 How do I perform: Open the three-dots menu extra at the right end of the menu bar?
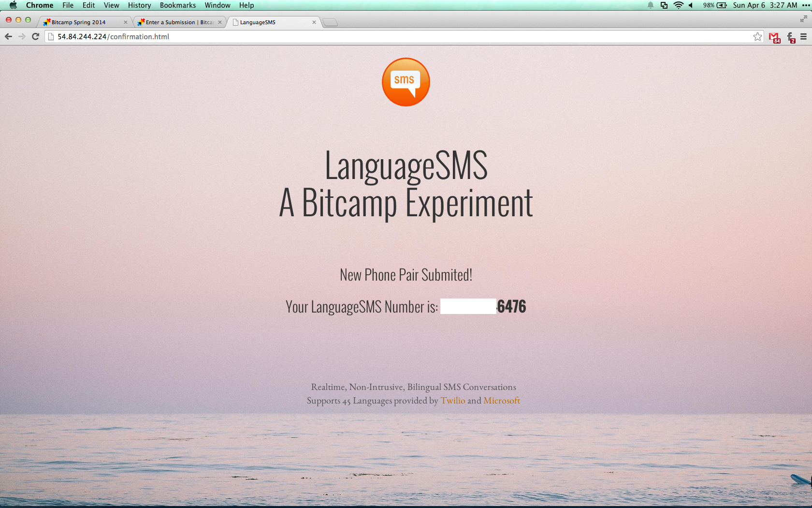pos(805,5)
